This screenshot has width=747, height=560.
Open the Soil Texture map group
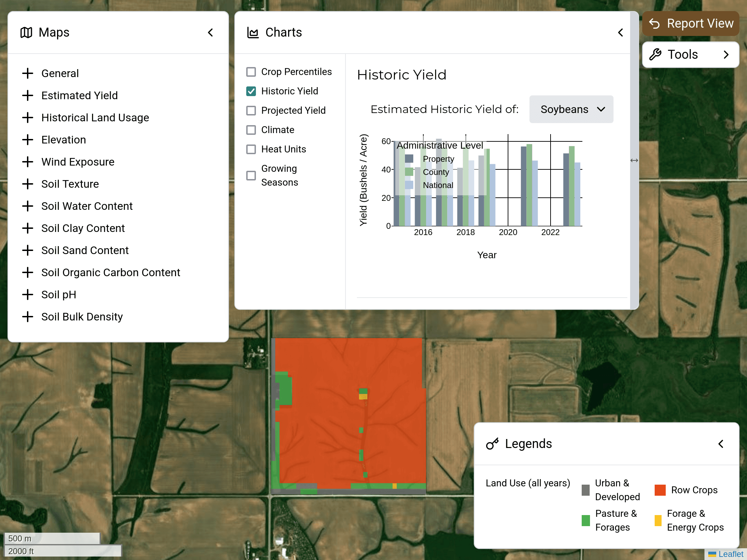[x=70, y=184]
